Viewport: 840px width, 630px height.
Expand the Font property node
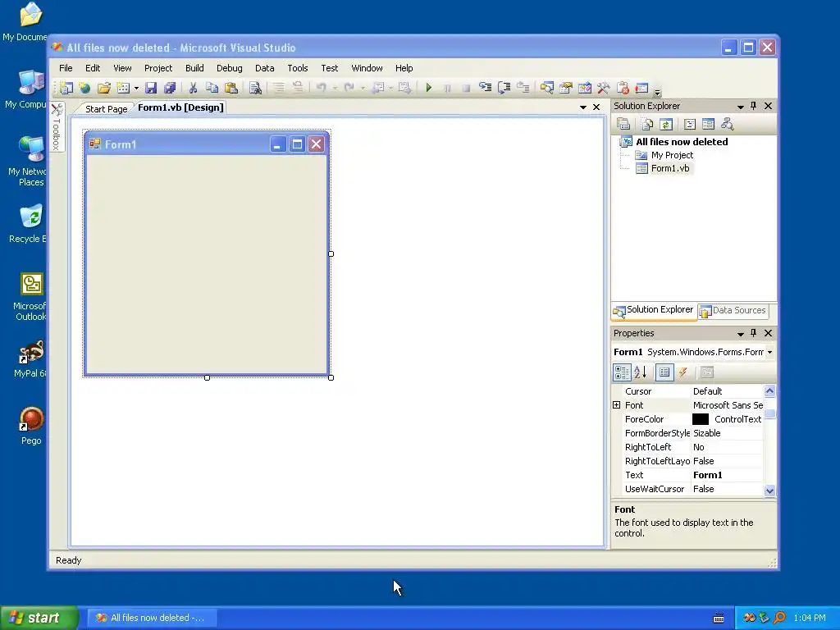tap(617, 405)
